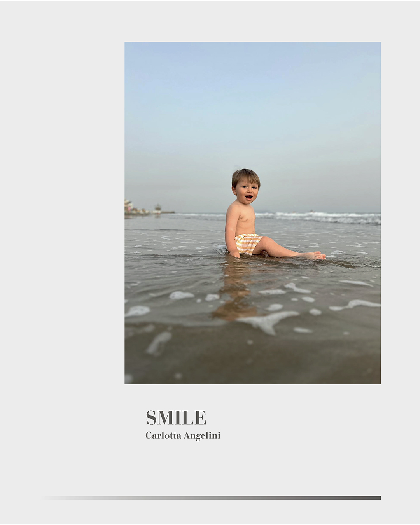Screen dimensions: 420x525
Task: Select the large foam patch in the foreground
Action: click(x=268, y=320)
